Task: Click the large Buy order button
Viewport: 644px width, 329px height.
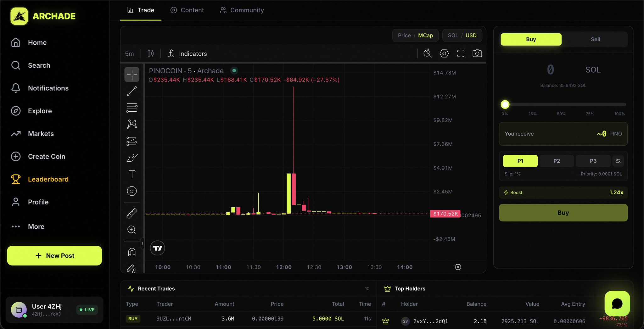Action: 563,213
